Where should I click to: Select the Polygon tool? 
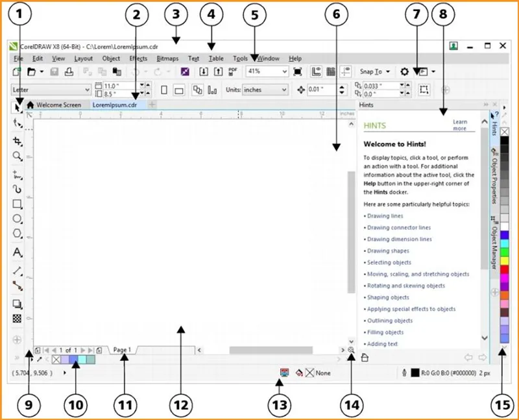(18, 234)
